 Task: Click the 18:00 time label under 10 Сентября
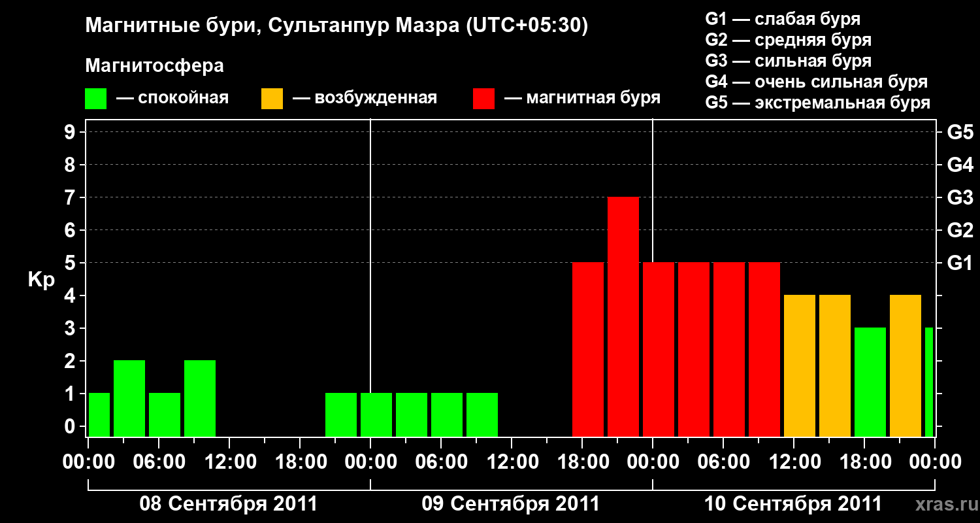coord(864,462)
